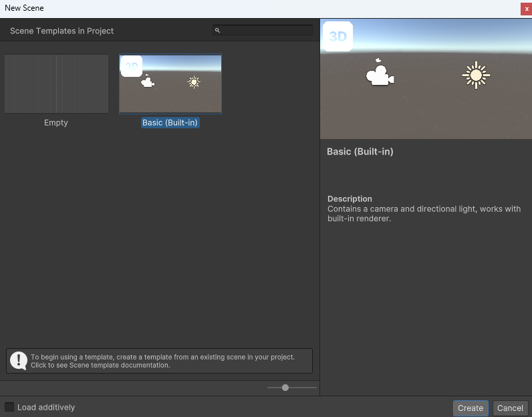Click the Create button
Screen dimensions: 532x417
pos(471,408)
